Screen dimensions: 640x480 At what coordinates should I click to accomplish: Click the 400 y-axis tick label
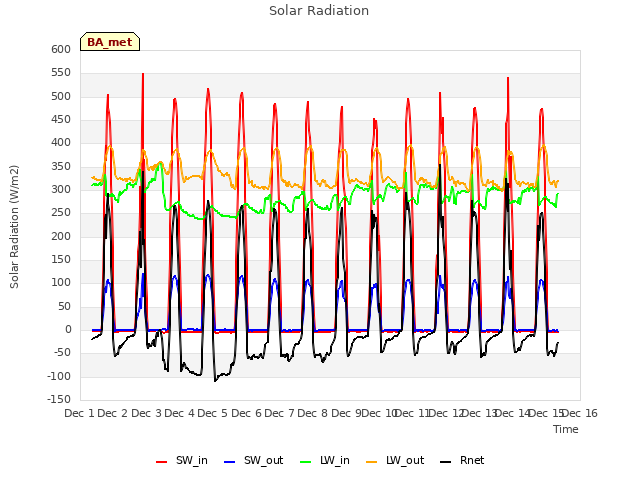(x=61, y=142)
